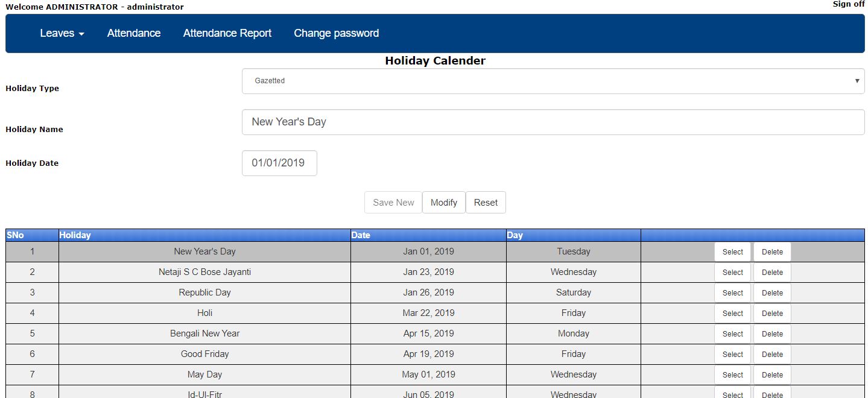The image size is (868, 398).
Task: Expand the Leaves menu
Action: (x=61, y=33)
